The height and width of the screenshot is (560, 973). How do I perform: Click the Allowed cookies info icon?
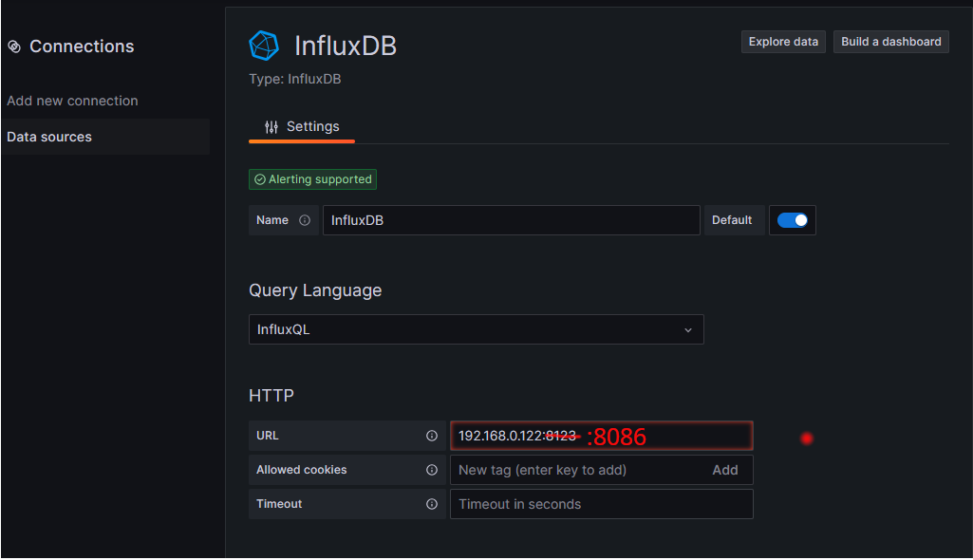point(432,470)
